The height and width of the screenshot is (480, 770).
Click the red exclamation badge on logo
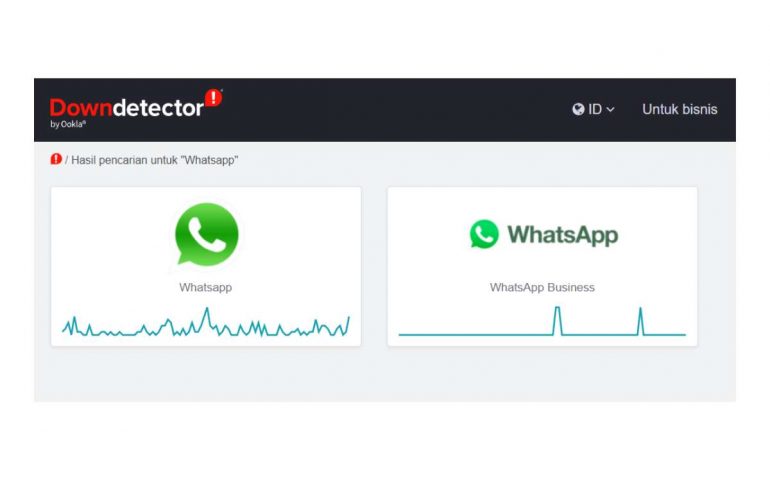pyautogui.click(x=213, y=97)
